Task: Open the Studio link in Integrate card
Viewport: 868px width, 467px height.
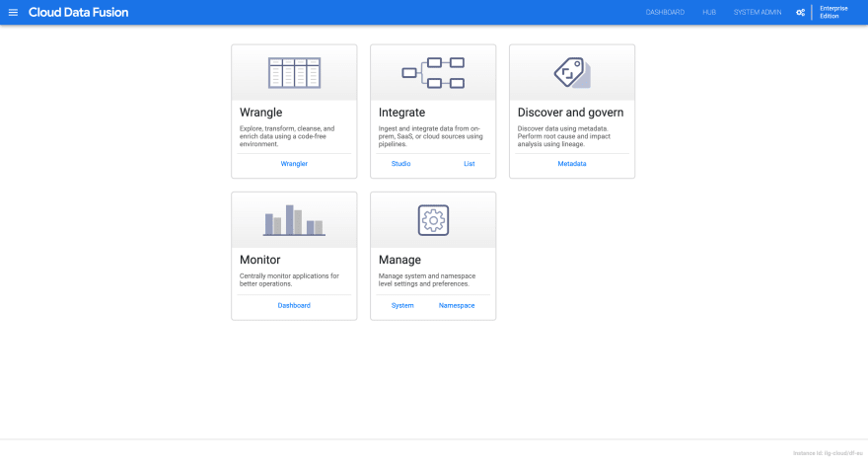Action: coord(400,164)
